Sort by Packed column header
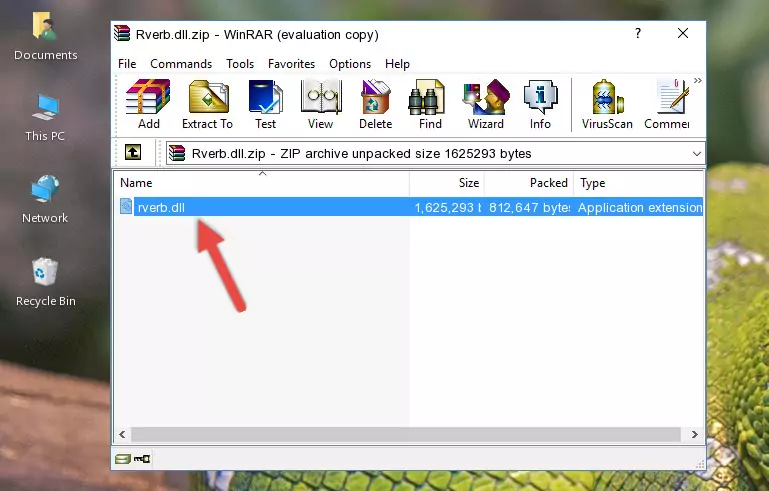The width and height of the screenshot is (769, 491). click(x=529, y=183)
